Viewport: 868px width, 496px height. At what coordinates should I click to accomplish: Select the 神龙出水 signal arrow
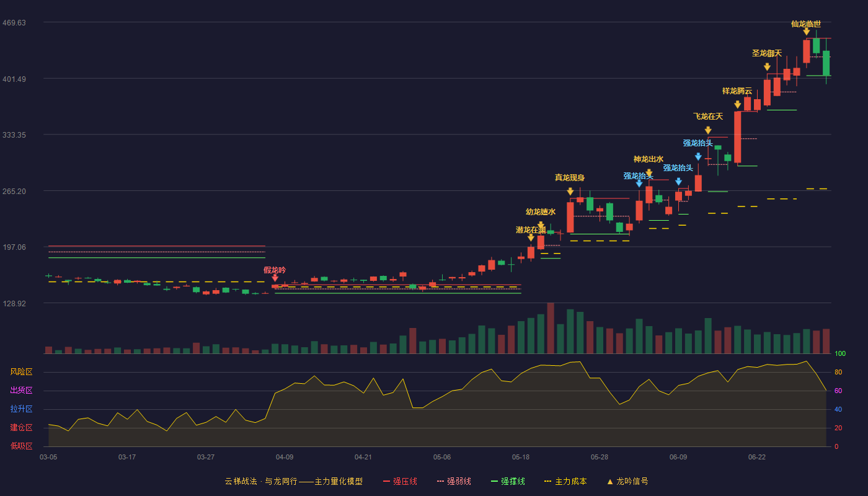pos(649,173)
